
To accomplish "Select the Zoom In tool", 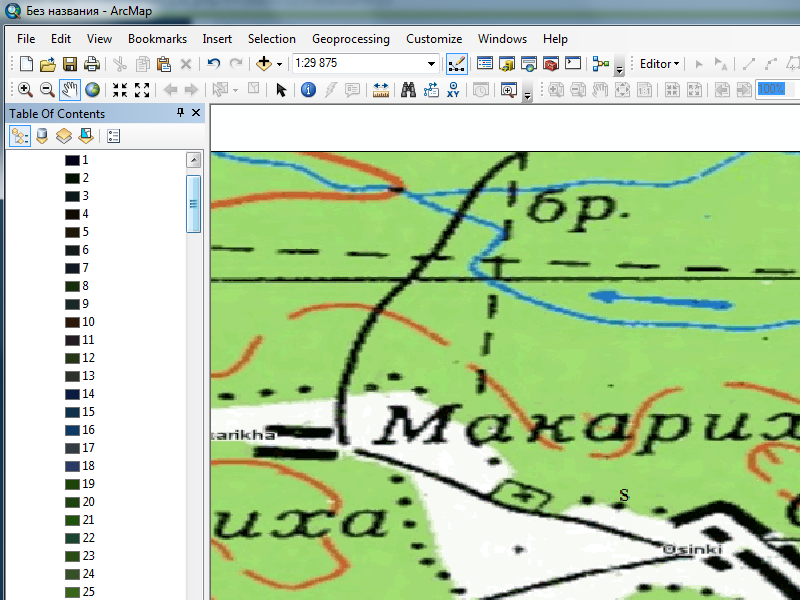I will pos(26,90).
